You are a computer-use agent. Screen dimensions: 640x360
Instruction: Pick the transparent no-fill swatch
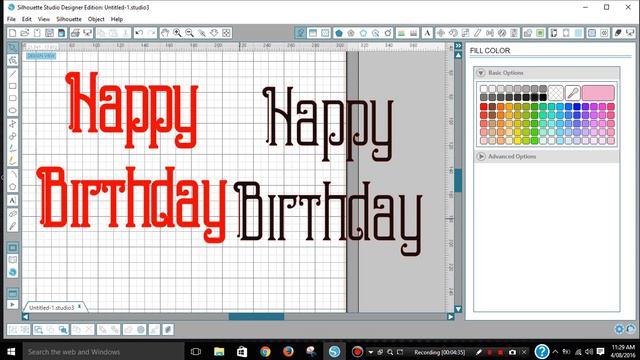(x=556, y=93)
